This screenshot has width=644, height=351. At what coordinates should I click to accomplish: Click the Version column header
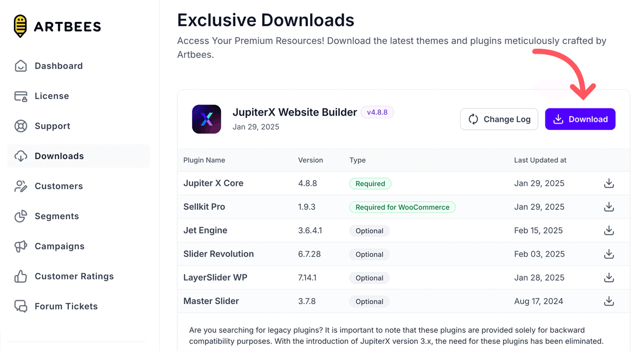[x=310, y=160]
